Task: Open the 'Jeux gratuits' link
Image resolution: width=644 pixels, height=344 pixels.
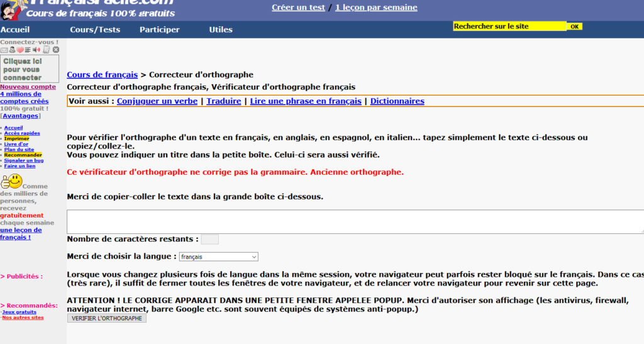Action: coord(19,312)
